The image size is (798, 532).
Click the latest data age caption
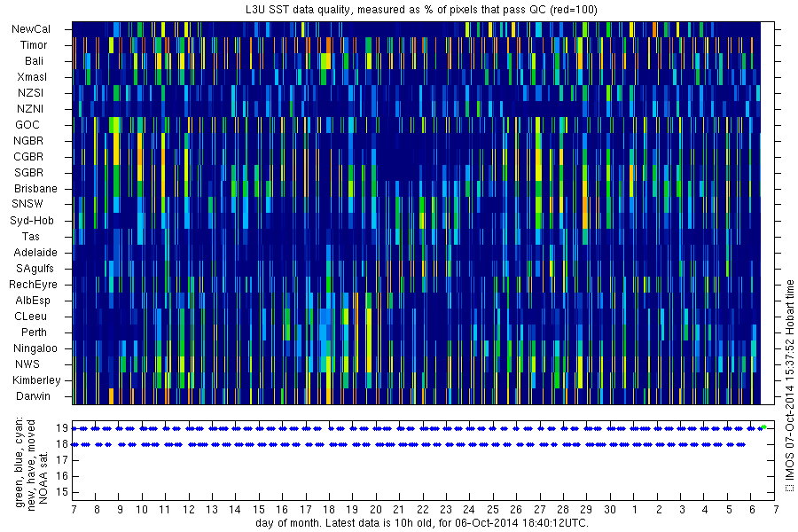pyautogui.click(x=422, y=523)
